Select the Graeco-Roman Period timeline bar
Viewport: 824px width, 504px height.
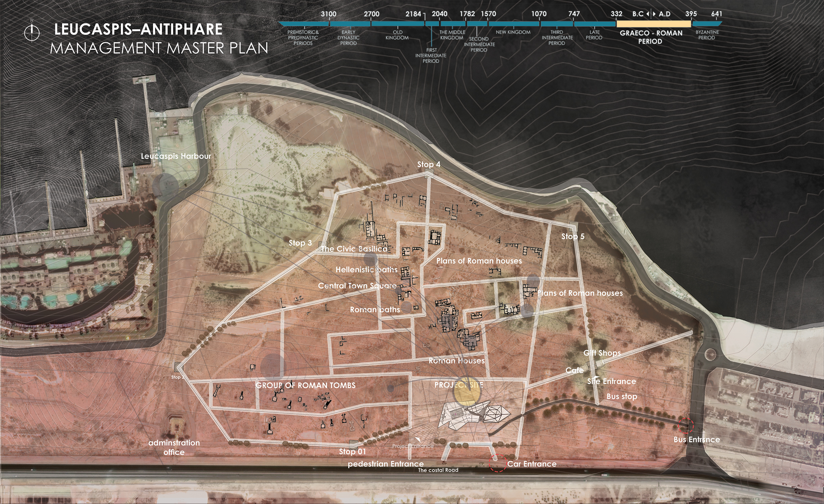(x=653, y=24)
